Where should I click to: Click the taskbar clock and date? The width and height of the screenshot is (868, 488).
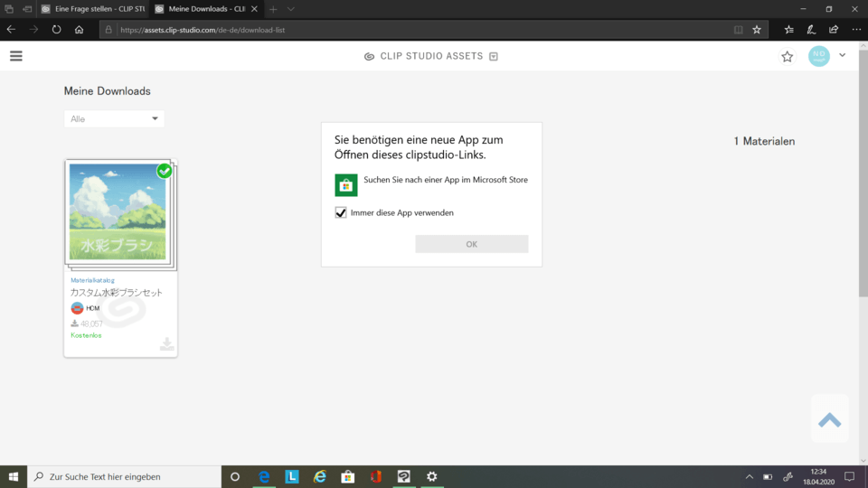(819, 476)
